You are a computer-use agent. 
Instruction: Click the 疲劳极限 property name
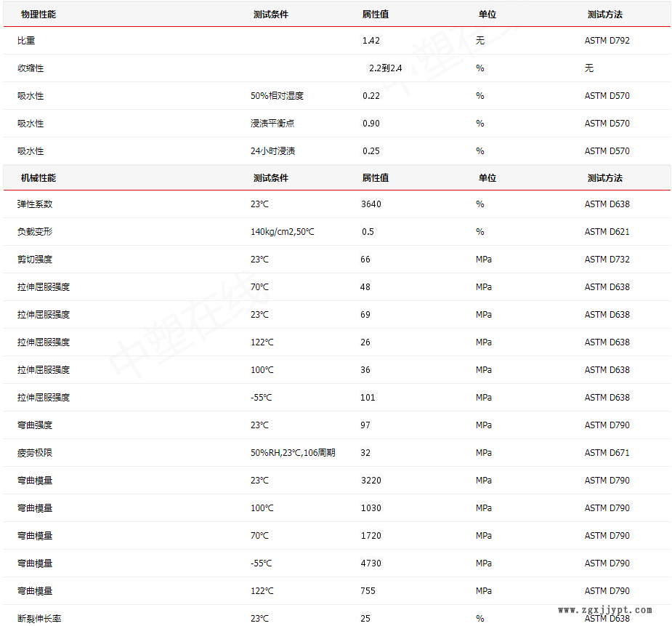click(x=35, y=453)
